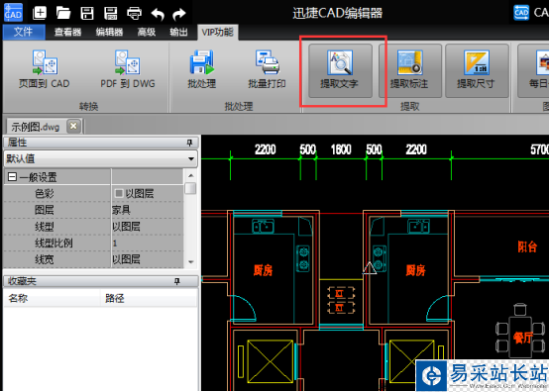Image resolution: width=549 pixels, height=392 pixels.
Task: Click the 提取文字 extract text tool
Action: click(x=340, y=70)
